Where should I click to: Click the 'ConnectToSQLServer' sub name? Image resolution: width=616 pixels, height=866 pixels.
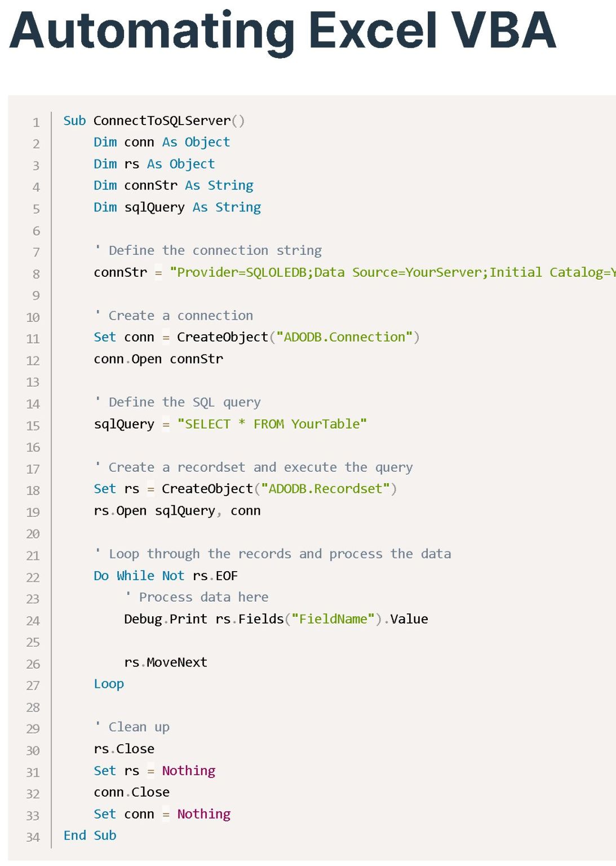click(x=162, y=121)
